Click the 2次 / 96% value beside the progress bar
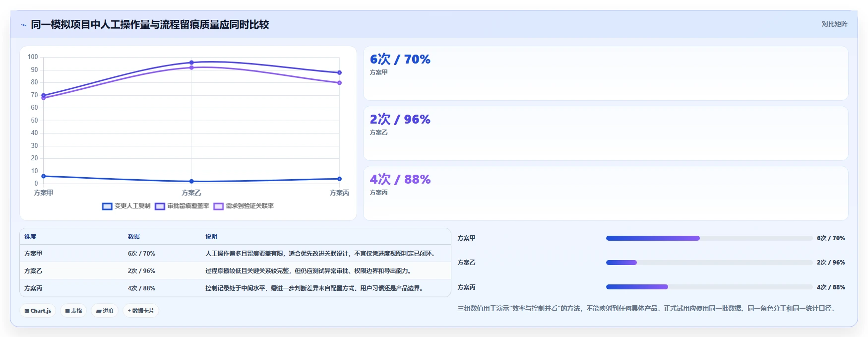 831,263
